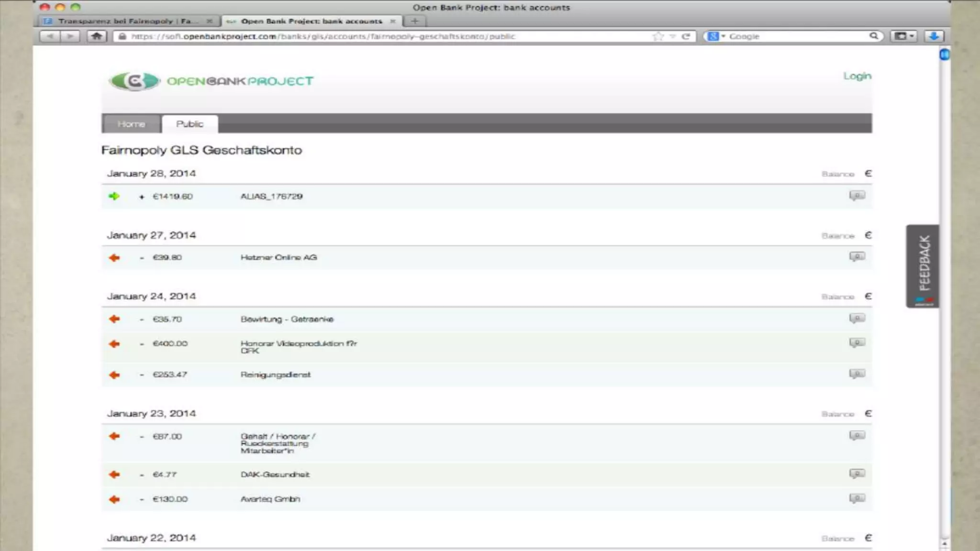Open comment icon for ALIAS_176729 transaction

tap(857, 196)
